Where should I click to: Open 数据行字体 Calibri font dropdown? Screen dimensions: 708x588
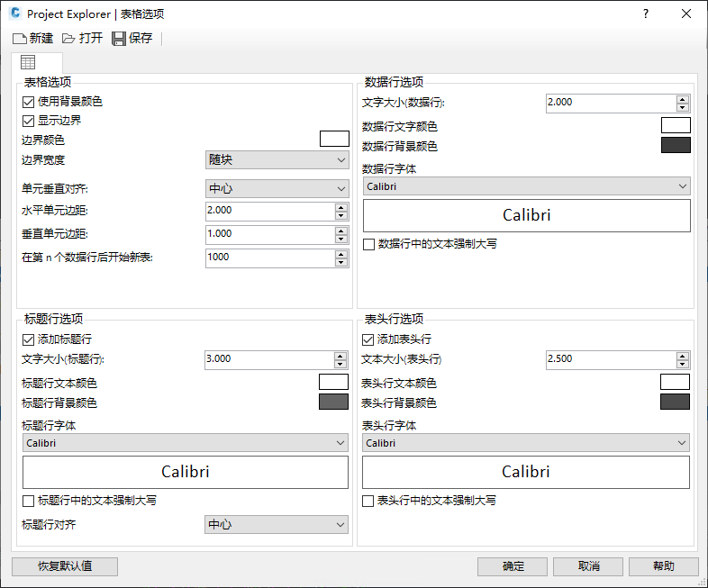pyautogui.click(x=526, y=186)
